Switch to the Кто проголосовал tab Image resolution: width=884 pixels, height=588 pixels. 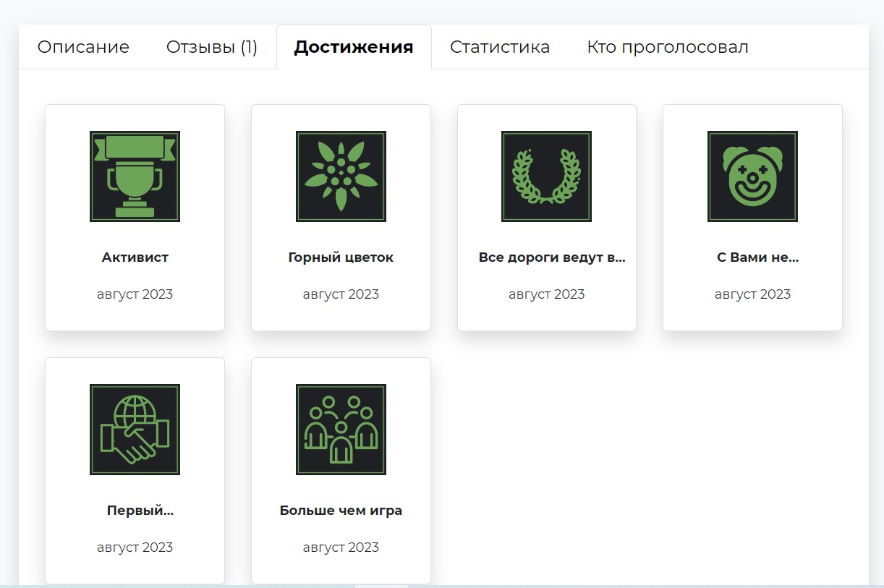coord(668,47)
